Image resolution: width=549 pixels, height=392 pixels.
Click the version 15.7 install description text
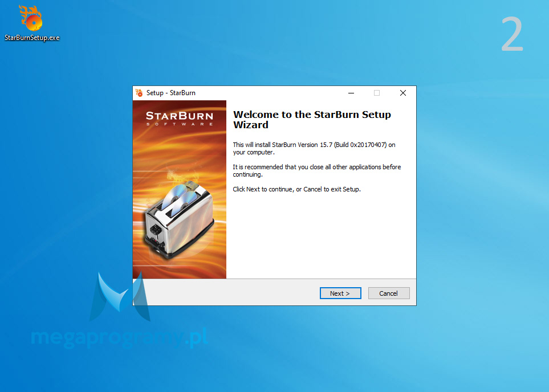[314, 148]
